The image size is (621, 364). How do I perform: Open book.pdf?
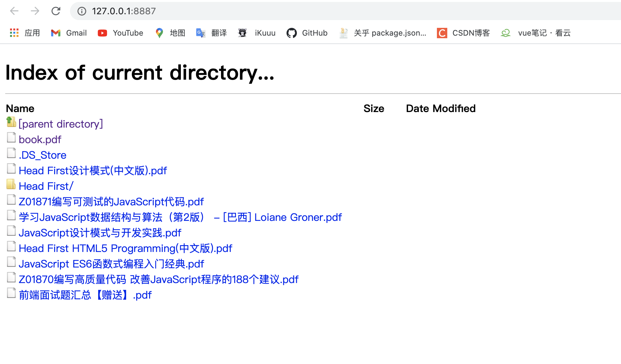[40, 139]
